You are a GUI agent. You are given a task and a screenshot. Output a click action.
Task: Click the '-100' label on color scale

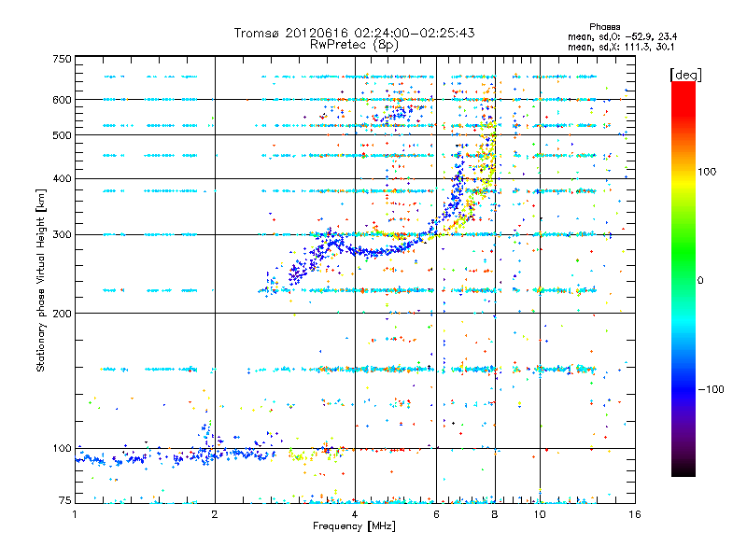(711, 389)
